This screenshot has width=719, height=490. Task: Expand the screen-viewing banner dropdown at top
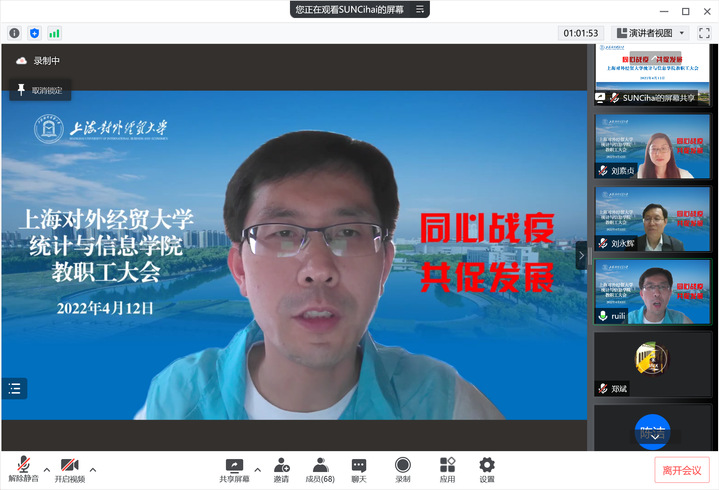(420, 9)
